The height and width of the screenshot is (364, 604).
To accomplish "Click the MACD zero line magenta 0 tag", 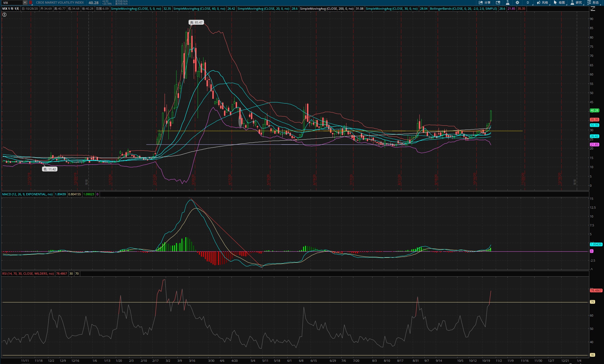I will 592,251.
